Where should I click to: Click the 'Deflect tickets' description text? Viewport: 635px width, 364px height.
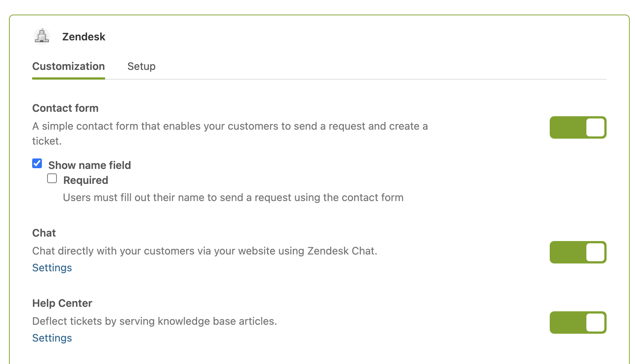click(x=154, y=321)
